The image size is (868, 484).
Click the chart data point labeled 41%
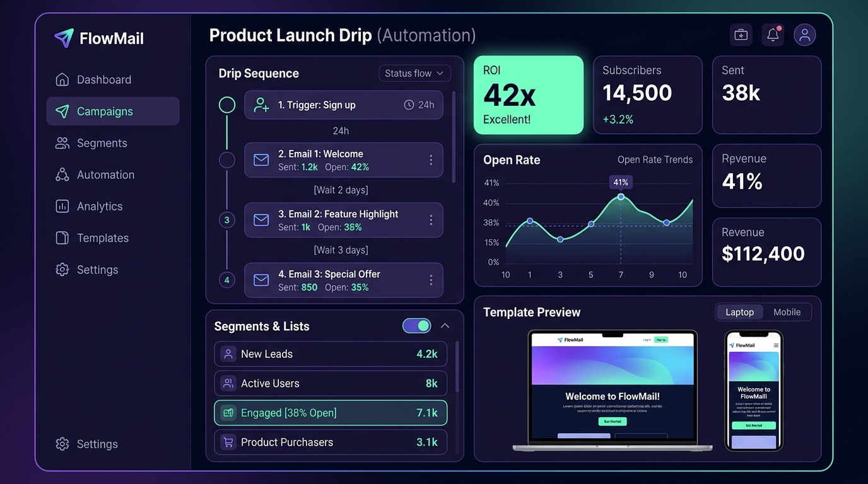pos(621,197)
